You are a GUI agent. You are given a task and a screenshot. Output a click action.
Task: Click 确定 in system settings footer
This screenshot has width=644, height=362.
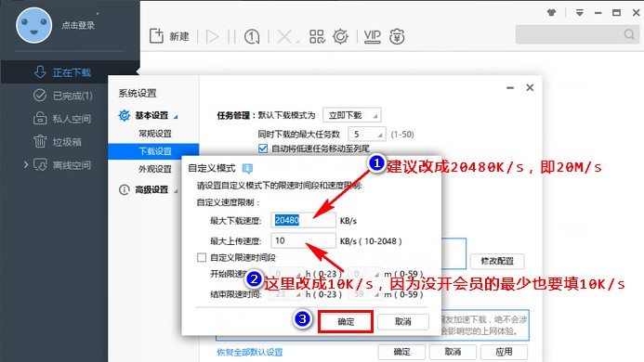401,352
